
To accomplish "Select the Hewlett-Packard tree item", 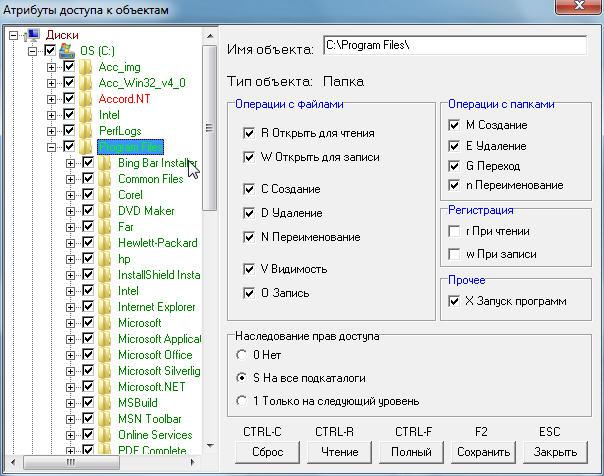I will click(158, 243).
